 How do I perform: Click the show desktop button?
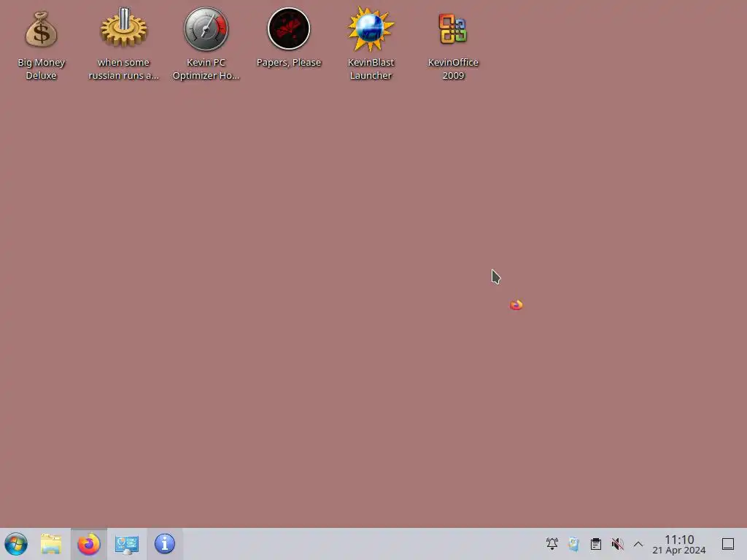(x=727, y=544)
